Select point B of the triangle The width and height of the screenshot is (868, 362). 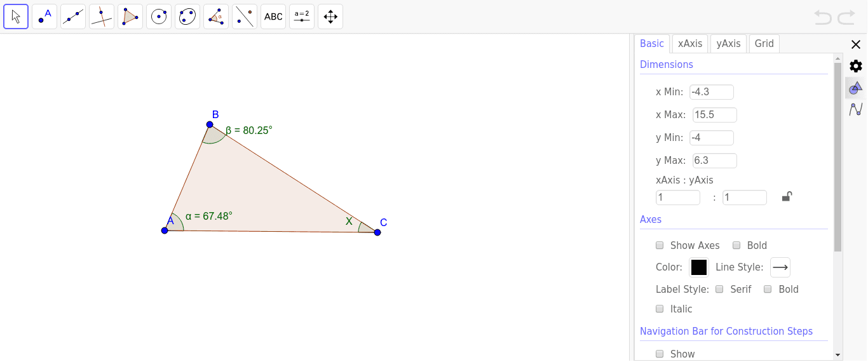[x=210, y=124]
